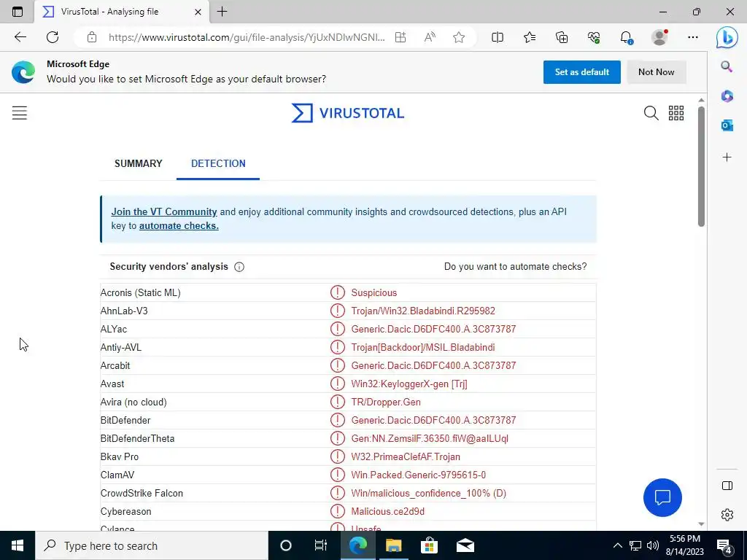
Task: Toggle the sidebar visibility icon
Action: 727,485
